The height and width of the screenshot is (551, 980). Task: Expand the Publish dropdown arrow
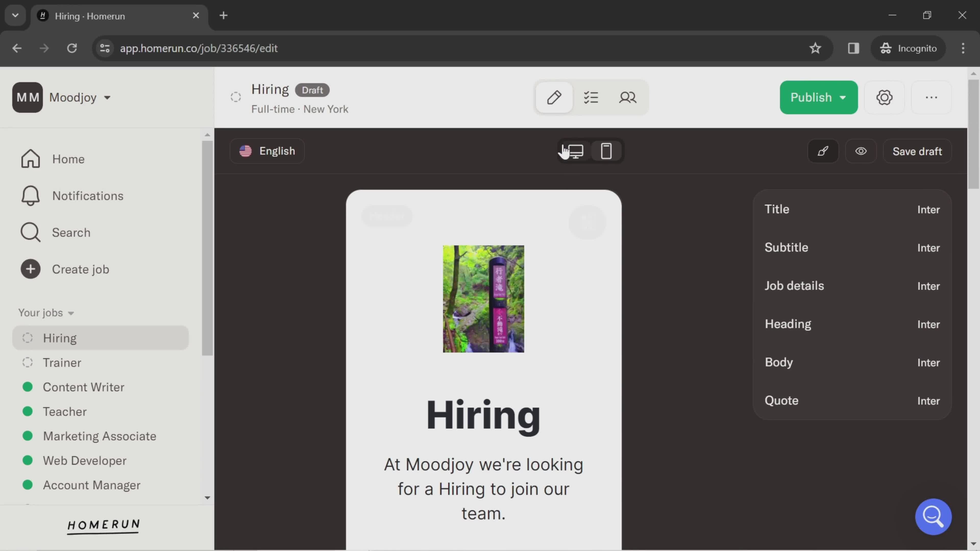[844, 97]
